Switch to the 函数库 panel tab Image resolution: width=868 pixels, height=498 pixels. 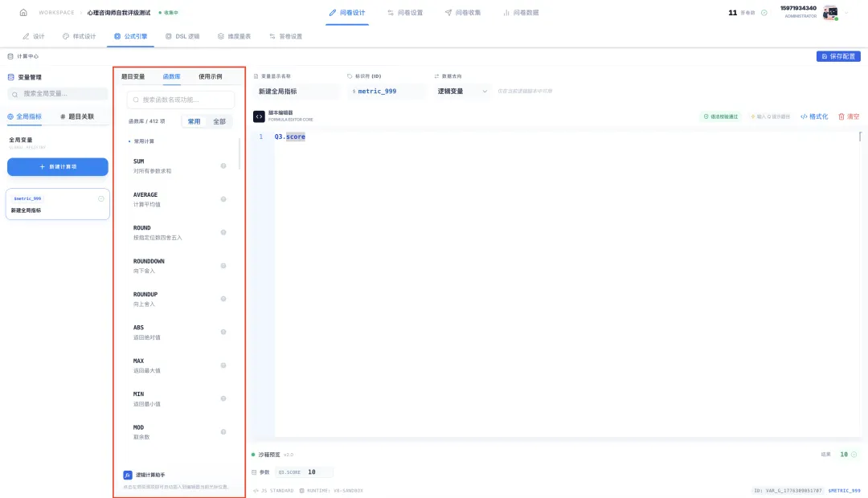tap(172, 76)
